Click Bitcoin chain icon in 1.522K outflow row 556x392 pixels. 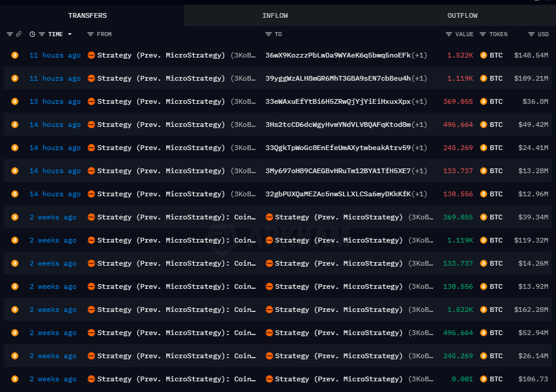coord(15,55)
